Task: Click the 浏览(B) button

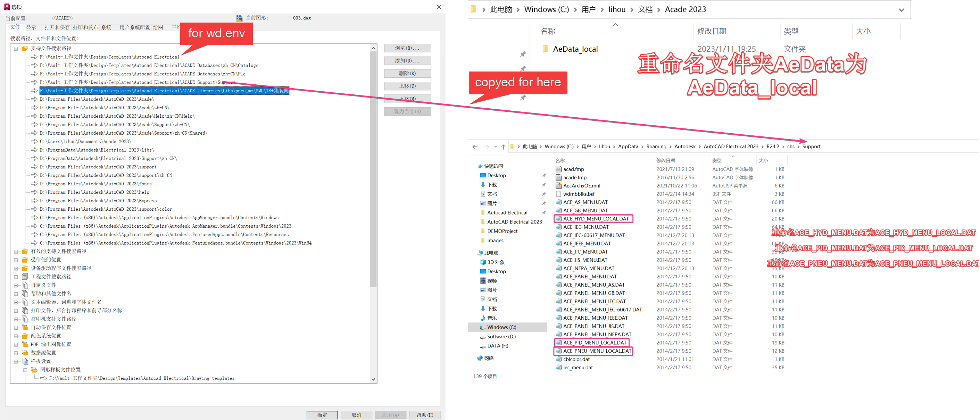Action: tap(407, 48)
